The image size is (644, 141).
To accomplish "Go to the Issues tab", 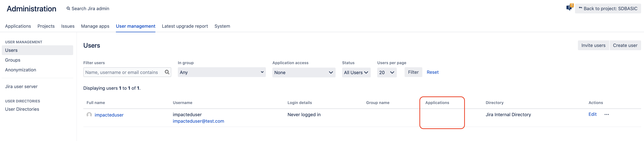I will click(x=68, y=26).
